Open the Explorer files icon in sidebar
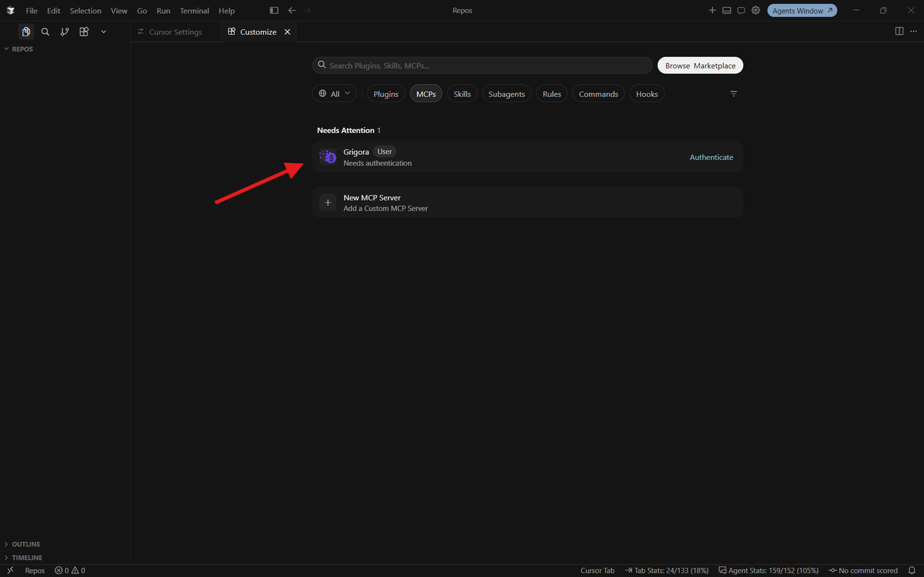The height and width of the screenshot is (577, 924). pyautogui.click(x=26, y=32)
